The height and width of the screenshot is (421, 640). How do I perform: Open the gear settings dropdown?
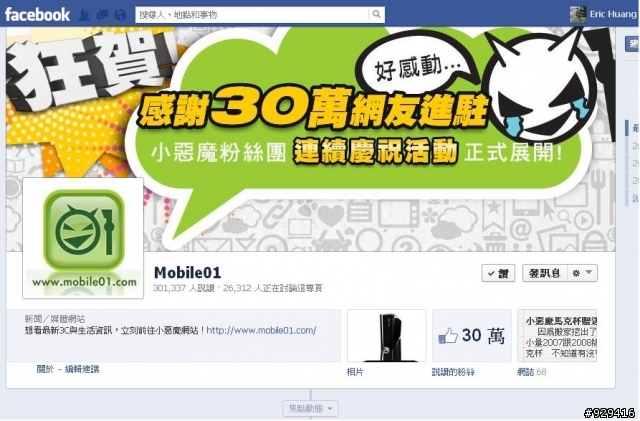coord(582,273)
